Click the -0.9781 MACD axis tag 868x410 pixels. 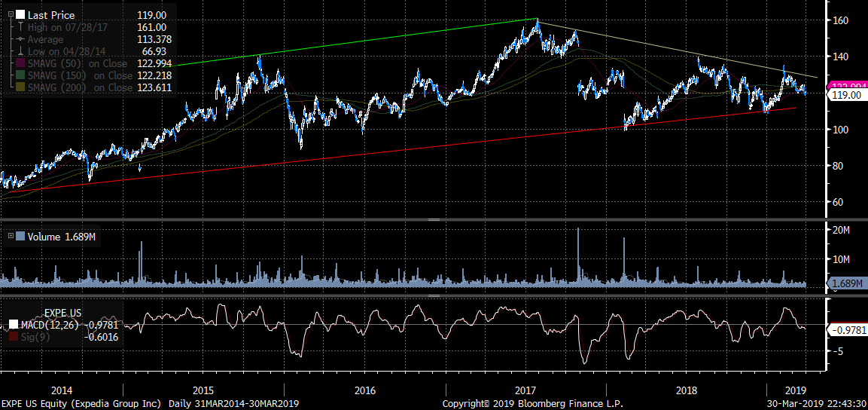click(846, 330)
